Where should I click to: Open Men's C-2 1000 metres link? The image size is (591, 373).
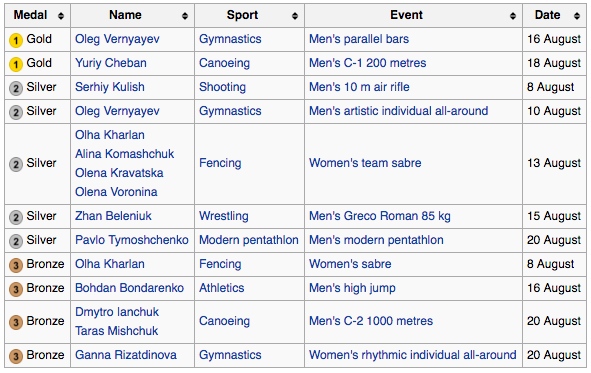tap(371, 321)
